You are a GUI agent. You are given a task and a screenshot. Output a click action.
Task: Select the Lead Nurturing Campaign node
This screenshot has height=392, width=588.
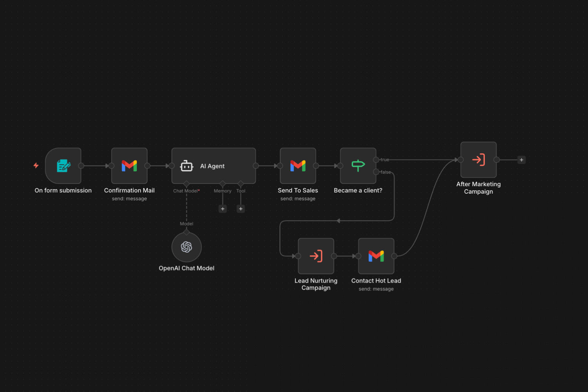pos(316,256)
